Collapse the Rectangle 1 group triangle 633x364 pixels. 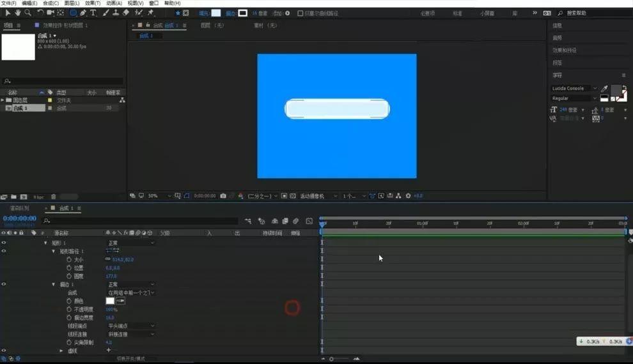[x=45, y=243]
